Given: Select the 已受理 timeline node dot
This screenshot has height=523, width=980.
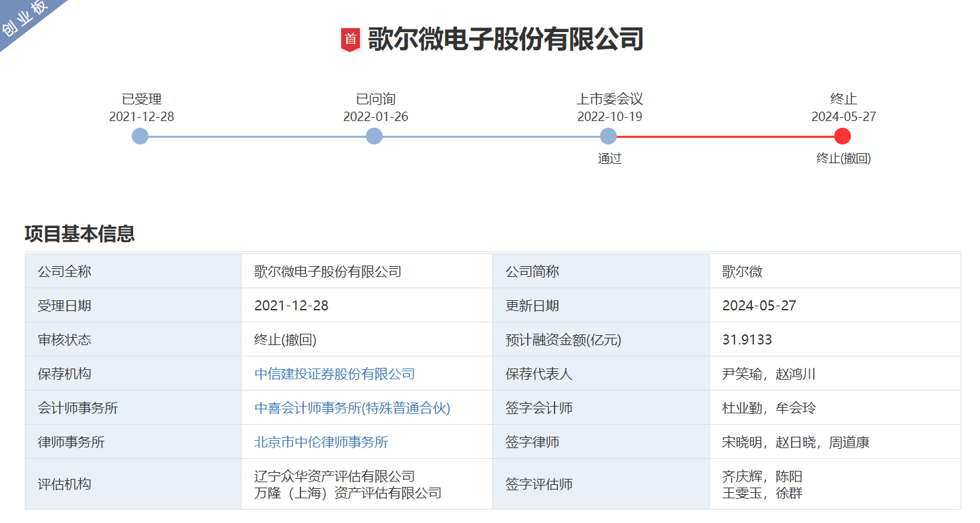Looking at the screenshot, I should (140, 136).
